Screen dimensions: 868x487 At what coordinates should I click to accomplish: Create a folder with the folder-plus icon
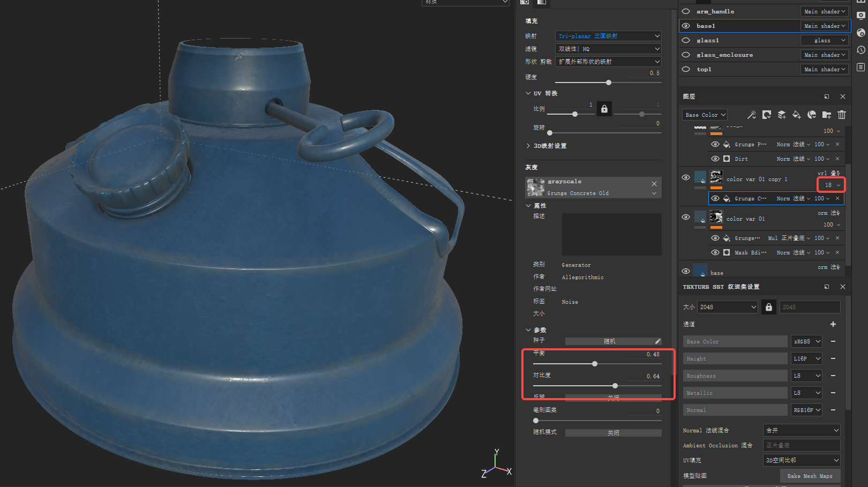(x=827, y=115)
